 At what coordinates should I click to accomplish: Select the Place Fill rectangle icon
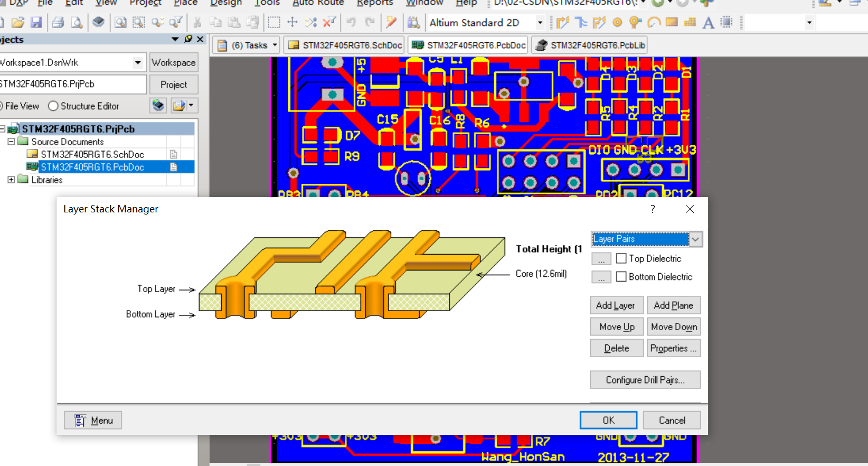pos(672,22)
